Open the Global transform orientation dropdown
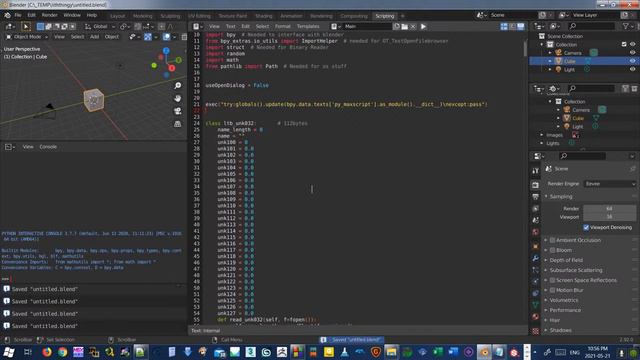Viewport: 640px width, 360px height. click(100, 27)
